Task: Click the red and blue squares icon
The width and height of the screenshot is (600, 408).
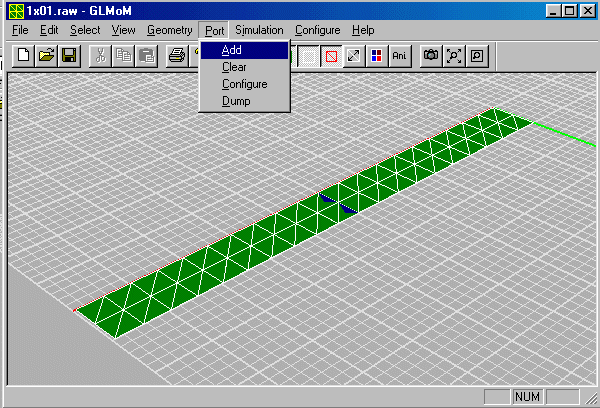Action: click(x=376, y=56)
